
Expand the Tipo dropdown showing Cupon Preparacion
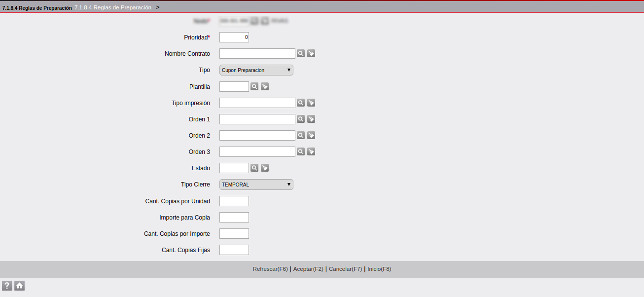pos(256,70)
